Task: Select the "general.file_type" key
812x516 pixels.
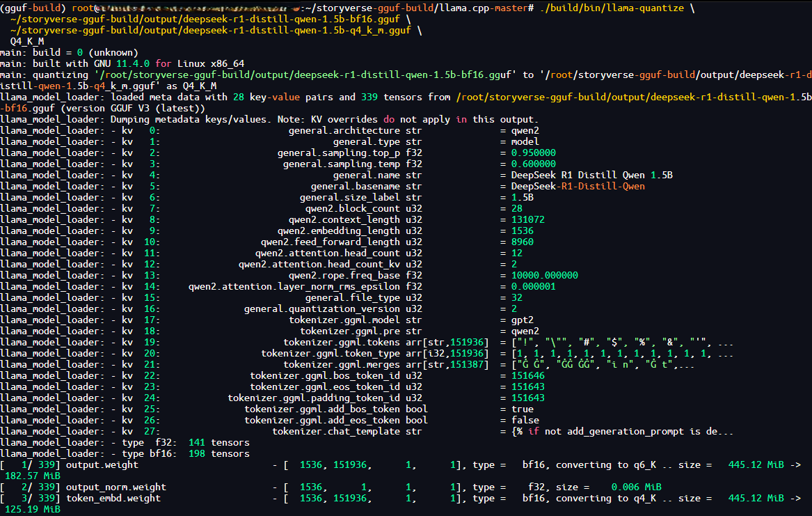Action: pyautogui.click(x=353, y=297)
